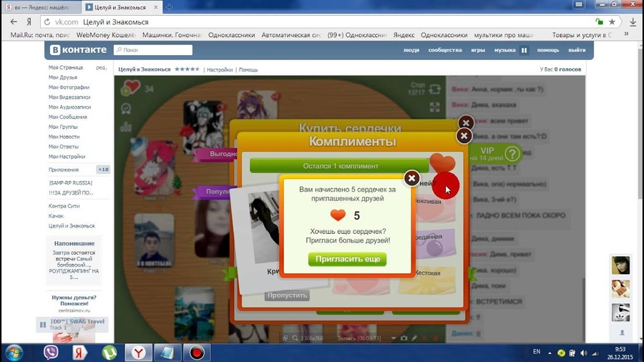Click the bookmark star in address bar
The width and height of the screenshot is (644, 362).
point(612,21)
